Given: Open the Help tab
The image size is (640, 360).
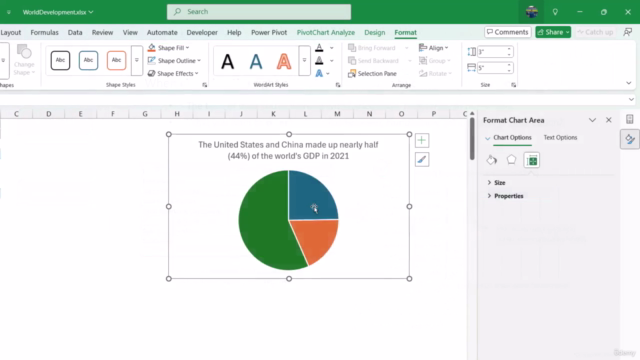Looking at the screenshot, I should 234,32.
